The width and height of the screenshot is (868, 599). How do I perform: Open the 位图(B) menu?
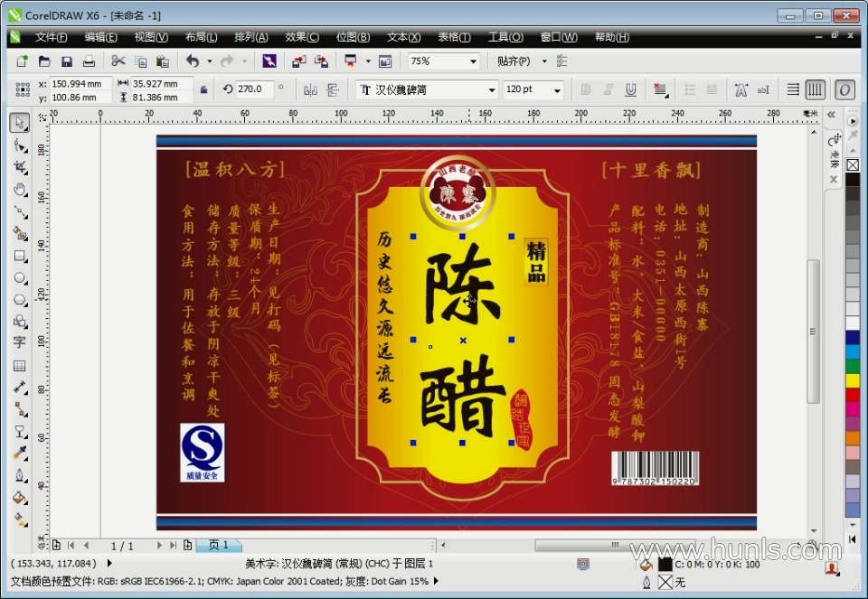click(x=353, y=37)
